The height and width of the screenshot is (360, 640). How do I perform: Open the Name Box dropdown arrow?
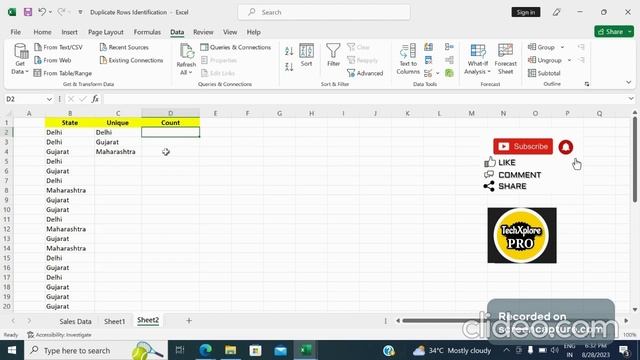click(x=49, y=99)
